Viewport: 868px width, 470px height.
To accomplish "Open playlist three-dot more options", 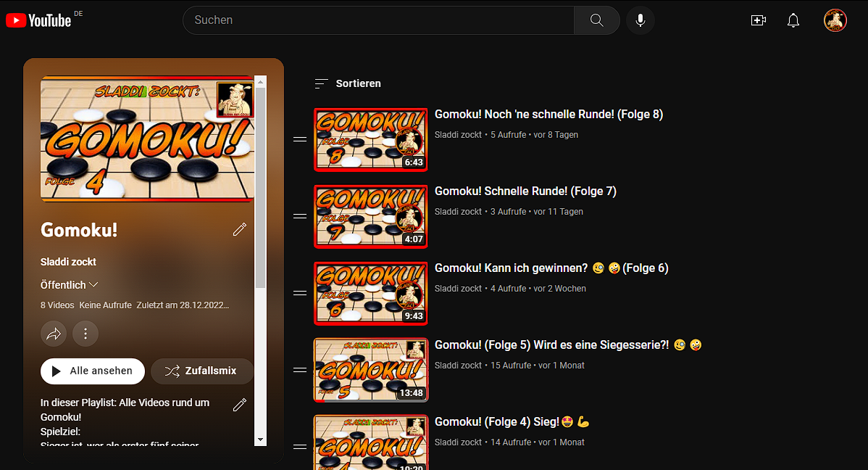I will click(x=85, y=334).
